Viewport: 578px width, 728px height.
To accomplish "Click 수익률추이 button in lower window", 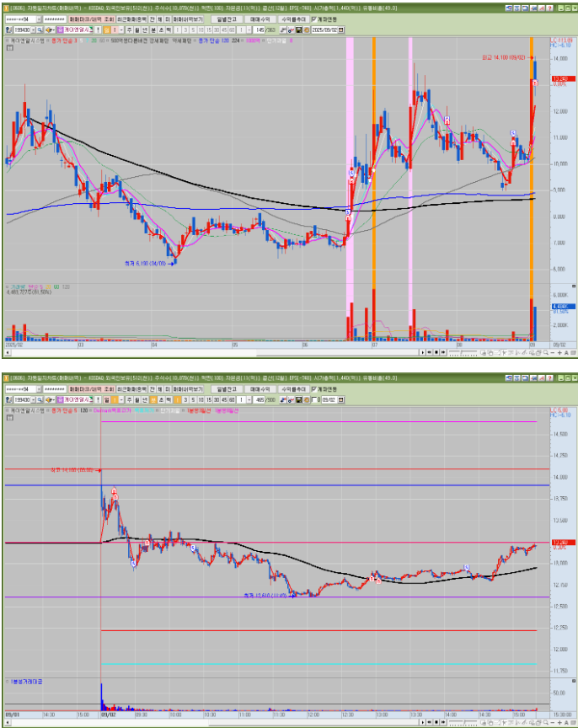I will (x=294, y=389).
